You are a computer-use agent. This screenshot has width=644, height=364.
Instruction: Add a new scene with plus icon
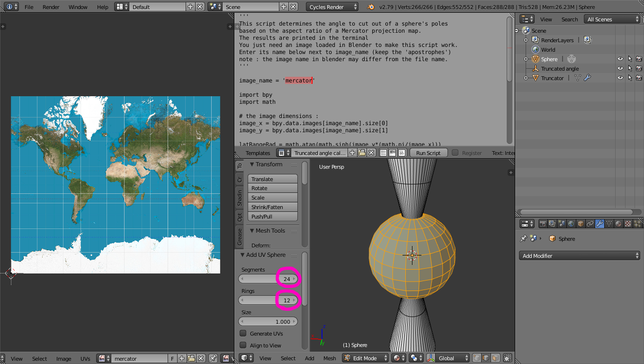(284, 7)
